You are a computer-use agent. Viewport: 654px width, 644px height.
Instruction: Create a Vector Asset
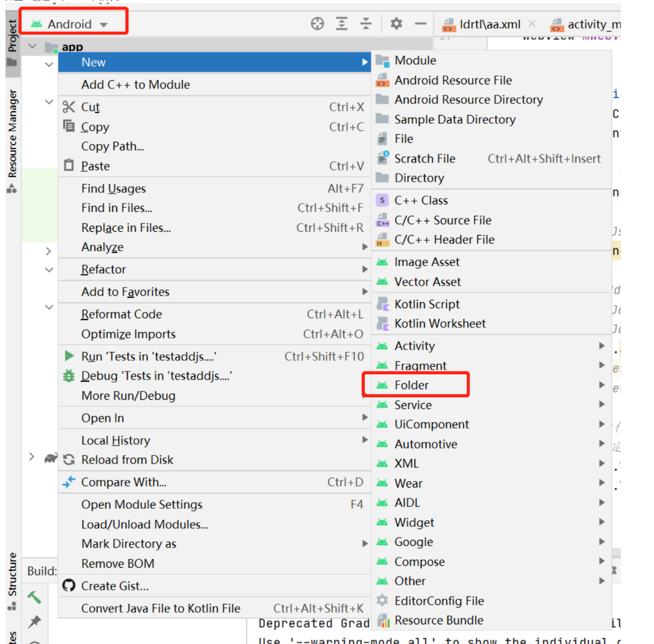492,281
